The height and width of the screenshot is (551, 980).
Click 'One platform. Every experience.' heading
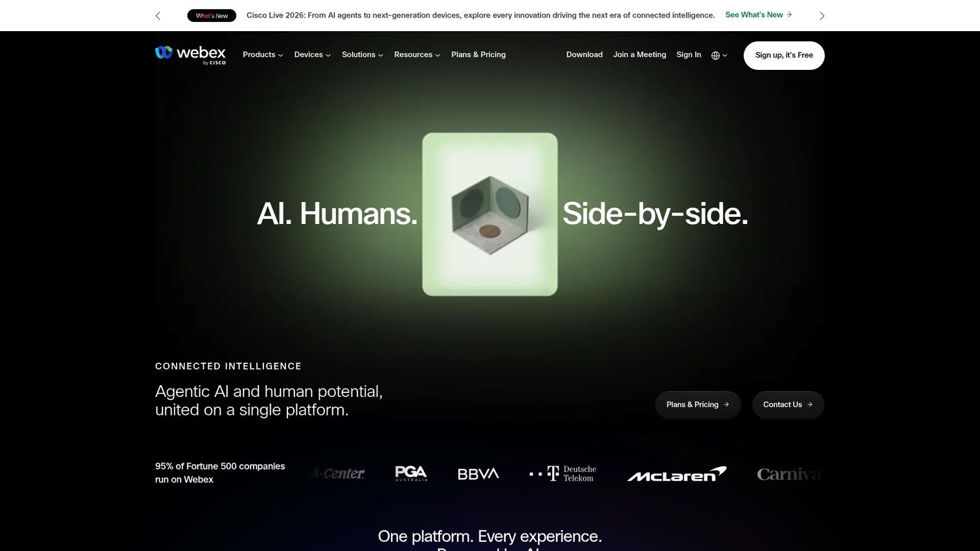pos(490,537)
